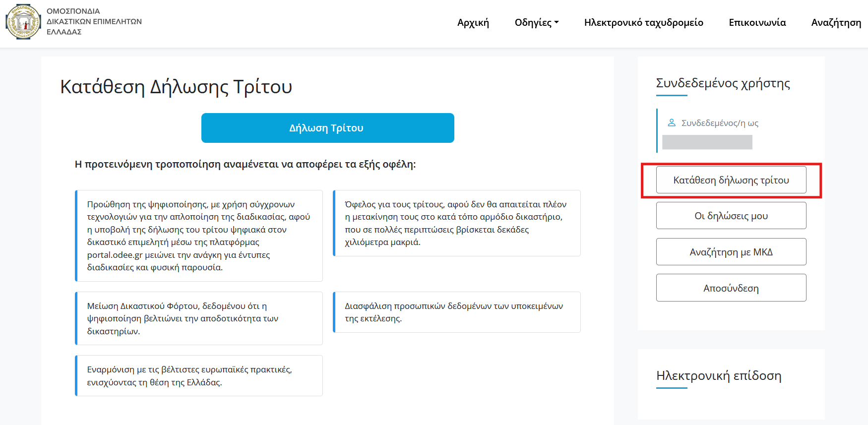Click the Μείωση Δικαστικού Φόρτου card
Image resolution: width=868 pixels, height=425 pixels.
click(x=199, y=318)
